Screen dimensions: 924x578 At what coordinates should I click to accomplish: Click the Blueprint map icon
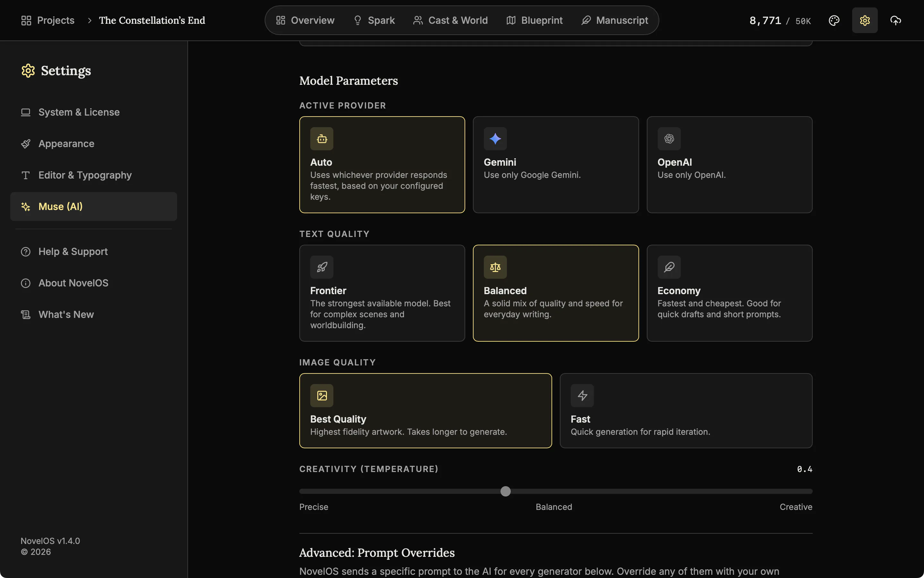tap(511, 20)
